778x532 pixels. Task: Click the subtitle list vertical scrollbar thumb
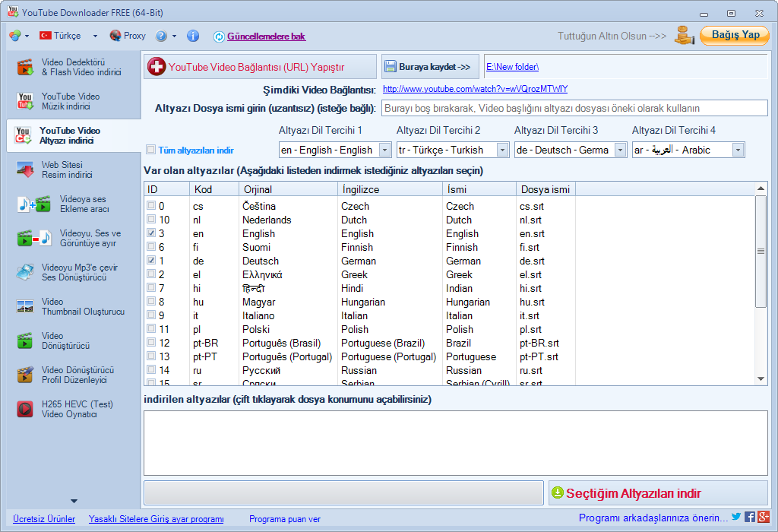[761, 251]
